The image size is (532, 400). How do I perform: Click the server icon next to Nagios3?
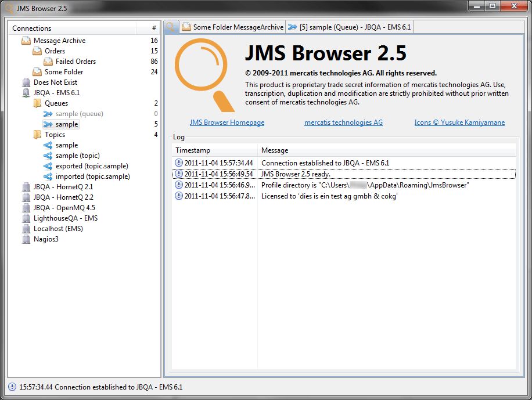click(26, 239)
